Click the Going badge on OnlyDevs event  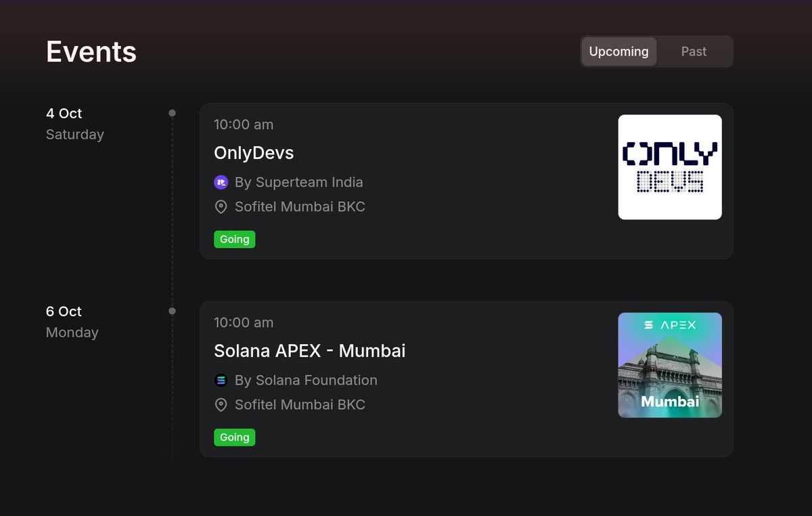click(235, 239)
